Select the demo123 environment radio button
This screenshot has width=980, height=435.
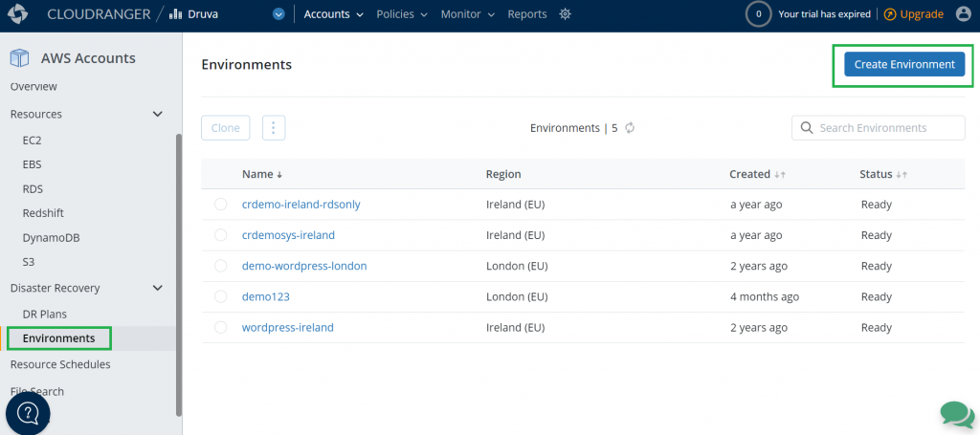pos(221,296)
